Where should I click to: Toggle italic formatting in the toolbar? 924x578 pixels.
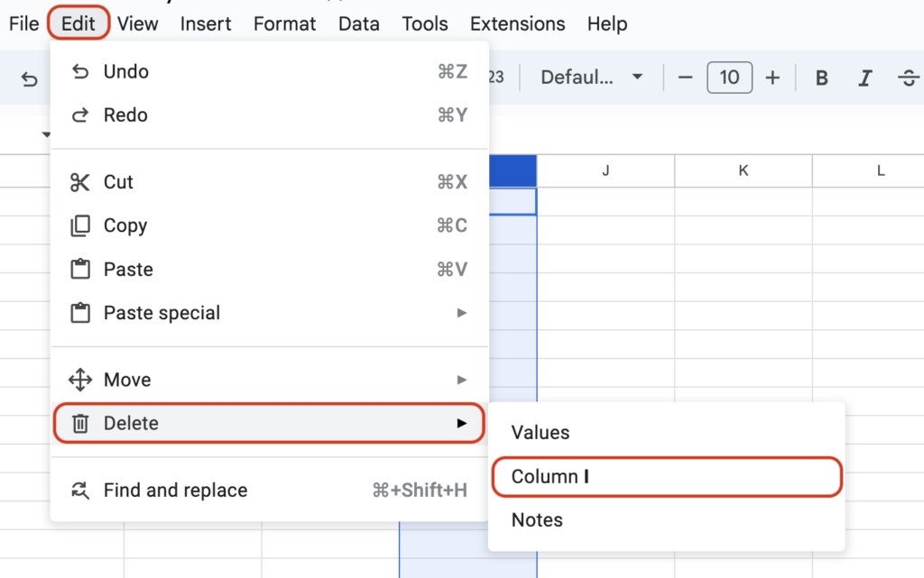coord(864,78)
